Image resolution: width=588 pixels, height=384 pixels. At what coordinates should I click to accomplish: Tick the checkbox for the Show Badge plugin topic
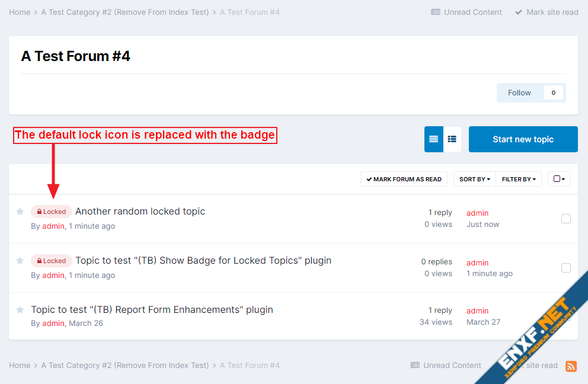tap(566, 268)
